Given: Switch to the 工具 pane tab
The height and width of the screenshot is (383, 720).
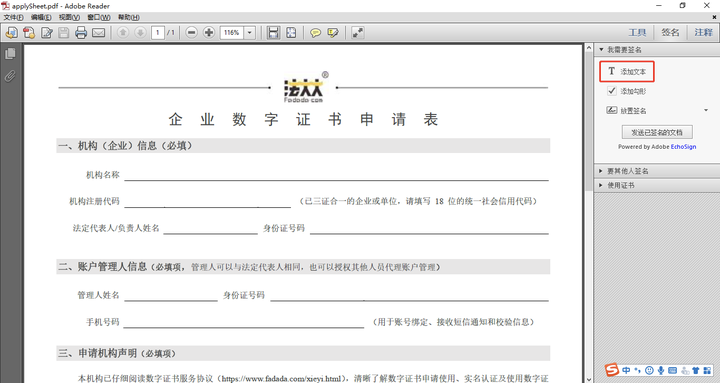Looking at the screenshot, I should click(x=637, y=33).
